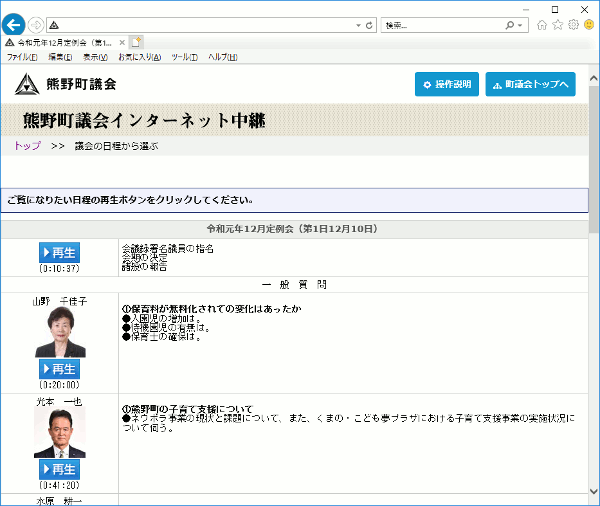Open the search provider dropdown arrow
600x506 pixels.
(520, 26)
